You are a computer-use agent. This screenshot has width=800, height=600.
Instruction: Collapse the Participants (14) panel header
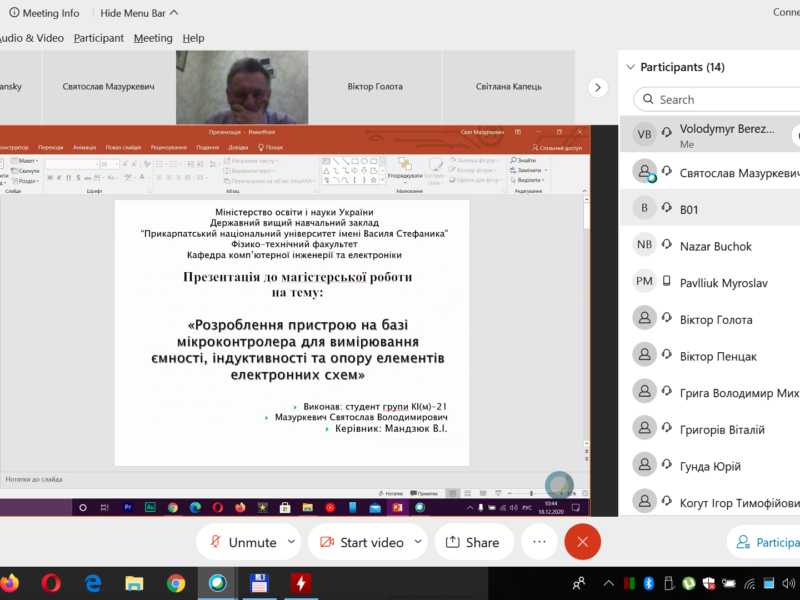pyautogui.click(x=630, y=67)
